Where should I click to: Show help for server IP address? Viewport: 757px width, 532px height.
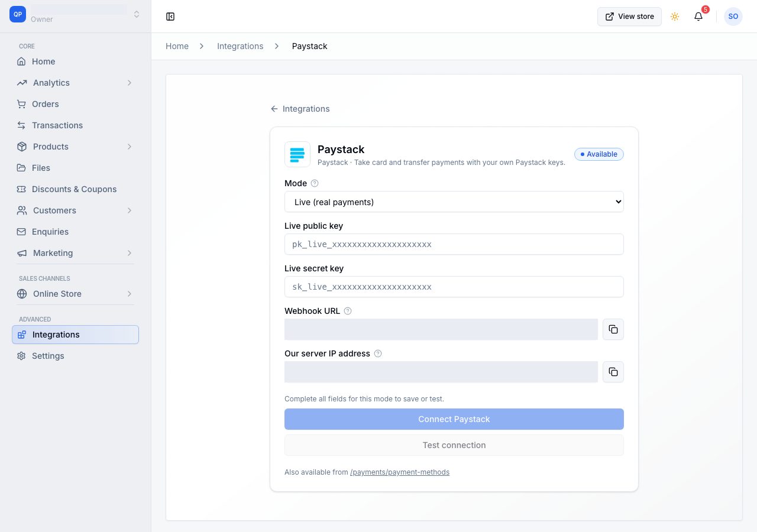(x=378, y=353)
